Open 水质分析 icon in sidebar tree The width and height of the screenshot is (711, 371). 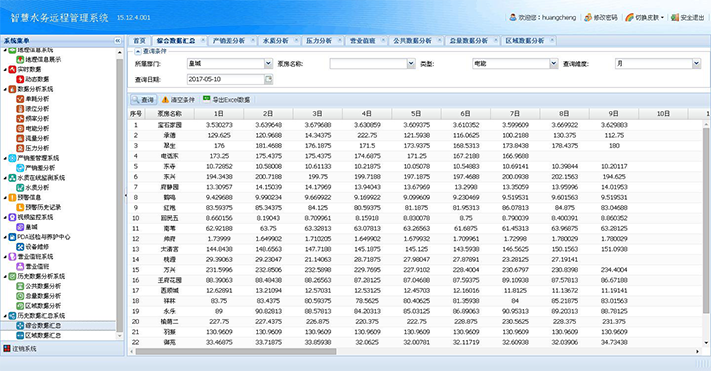point(20,187)
